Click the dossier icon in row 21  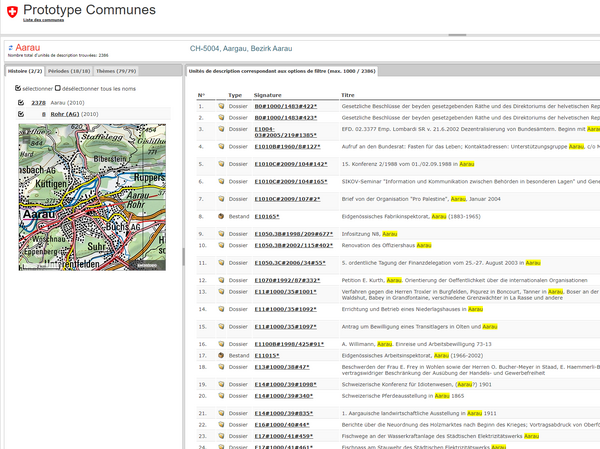point(221,413)
